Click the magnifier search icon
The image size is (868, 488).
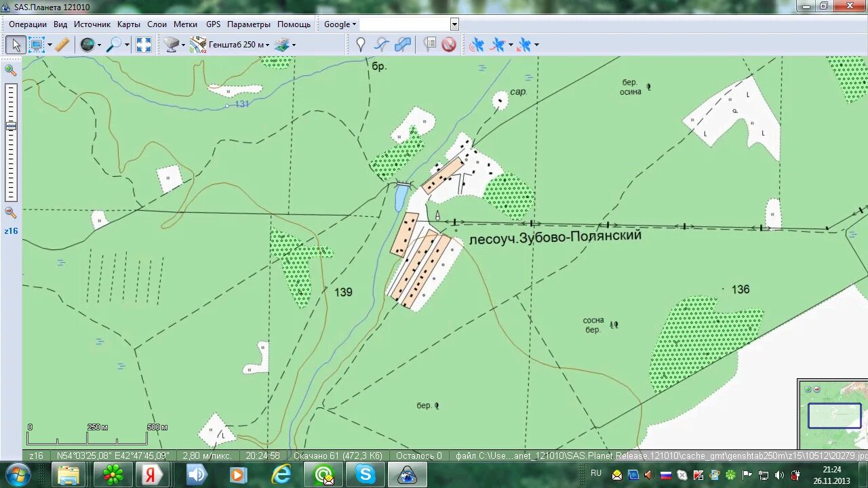114,45
